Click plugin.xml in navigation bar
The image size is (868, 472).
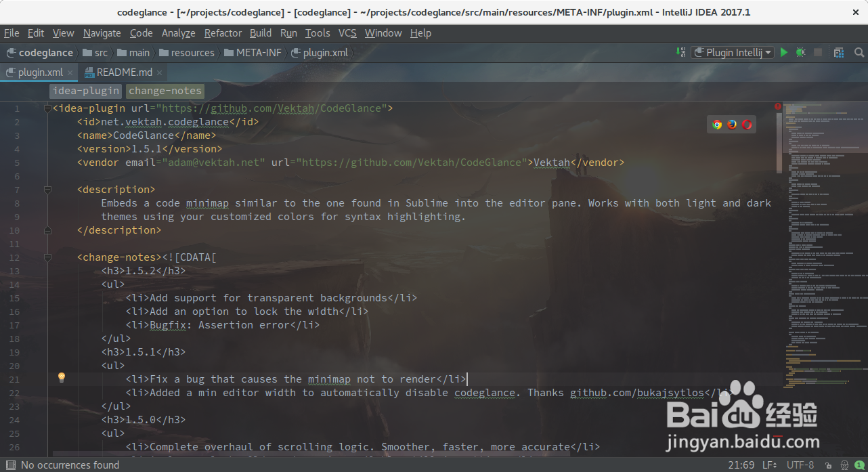[x=319, y=52]
